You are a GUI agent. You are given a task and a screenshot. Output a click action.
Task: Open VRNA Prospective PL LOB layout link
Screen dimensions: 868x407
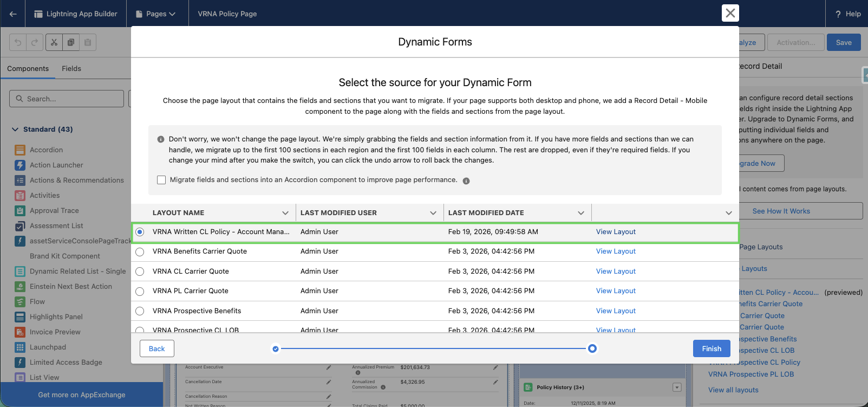tap(751, 374)
